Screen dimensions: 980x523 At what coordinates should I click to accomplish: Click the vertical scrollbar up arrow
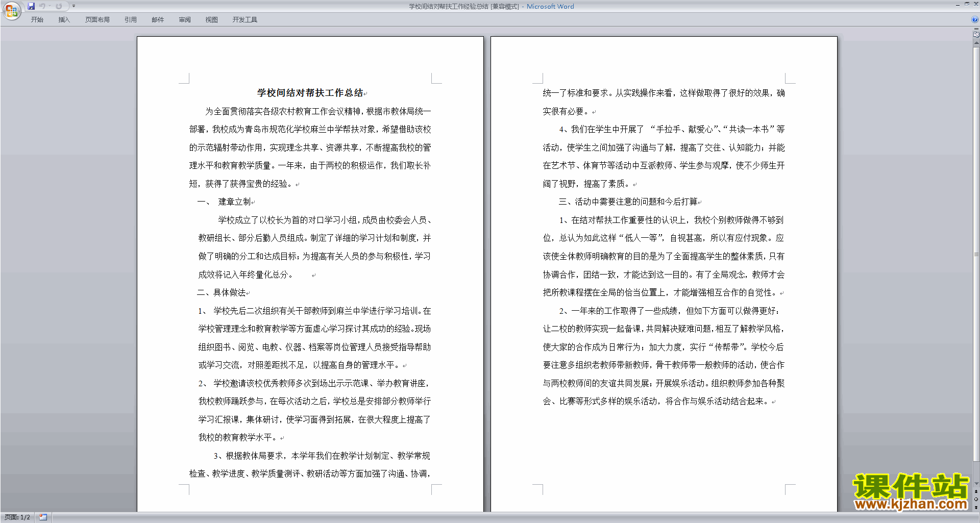click(976, 43)
